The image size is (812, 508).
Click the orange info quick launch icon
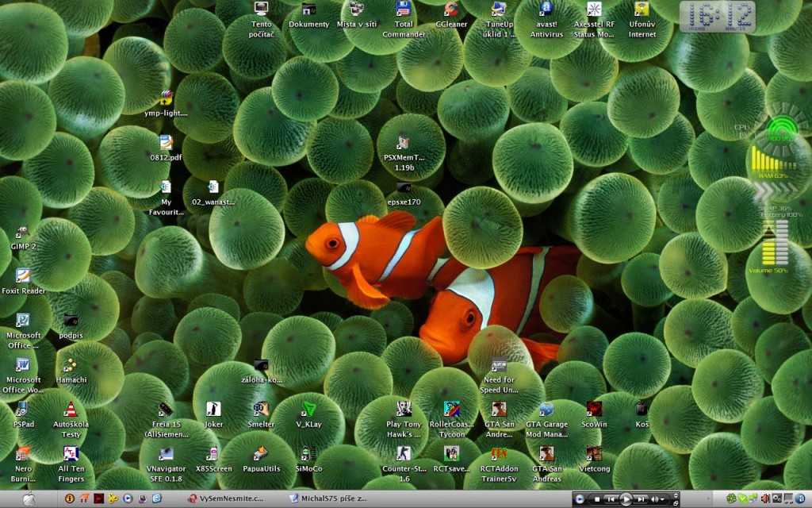70,498
